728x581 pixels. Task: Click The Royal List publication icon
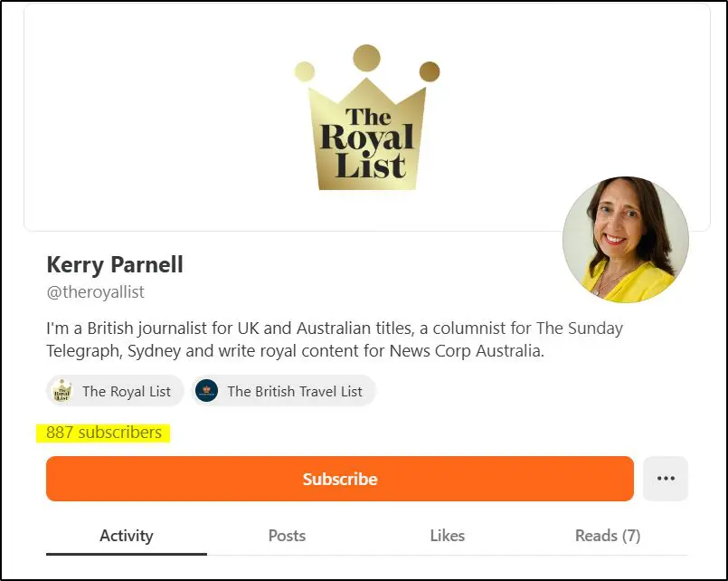click(x=61, y=391)
